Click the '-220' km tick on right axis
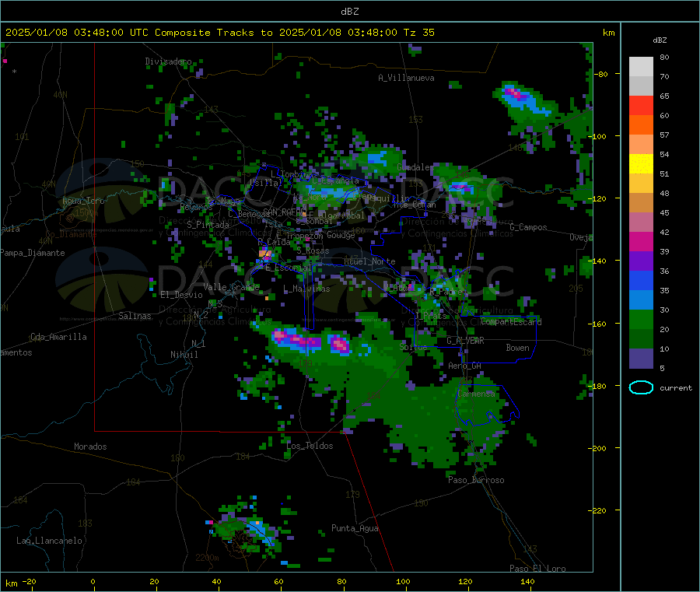This screenshot has width=700, height=592. tap(598, 511)
